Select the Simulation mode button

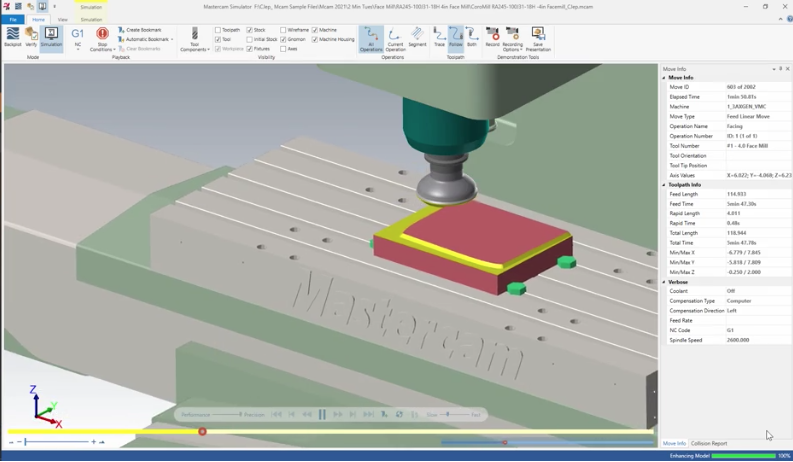51,38
